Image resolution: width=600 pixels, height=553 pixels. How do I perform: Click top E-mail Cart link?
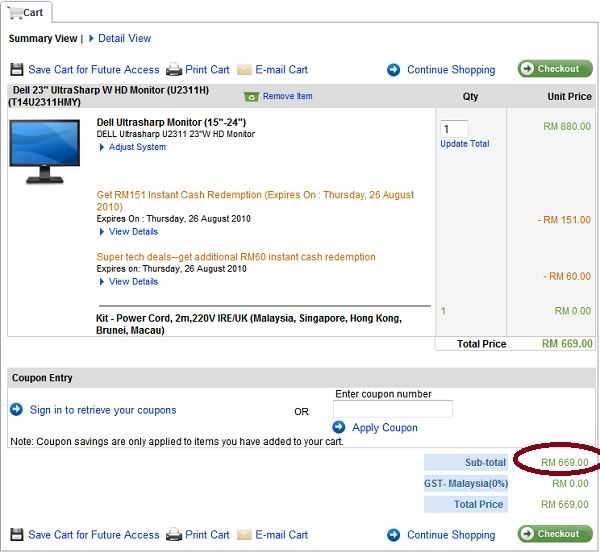[x=281, y=70]
